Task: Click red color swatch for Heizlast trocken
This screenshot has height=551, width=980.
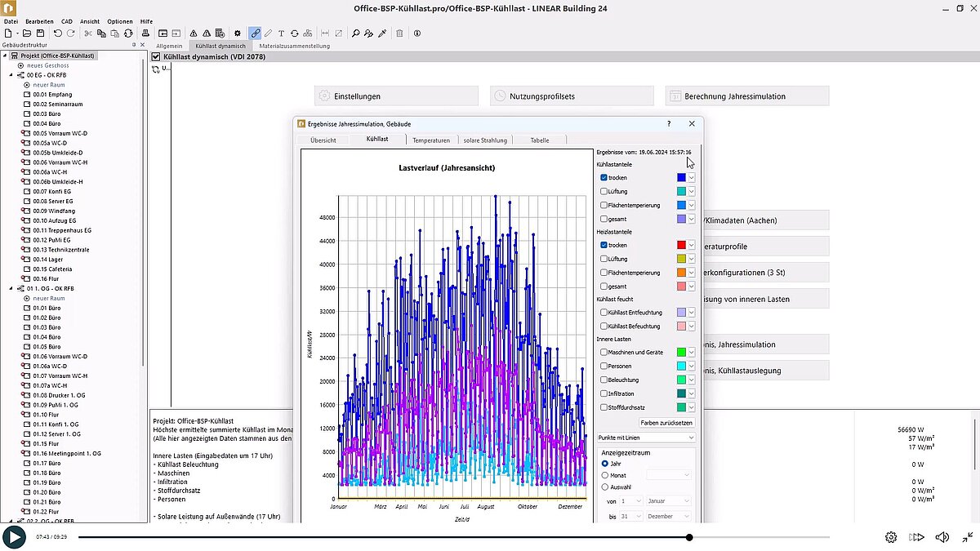Action: (681, 245)
